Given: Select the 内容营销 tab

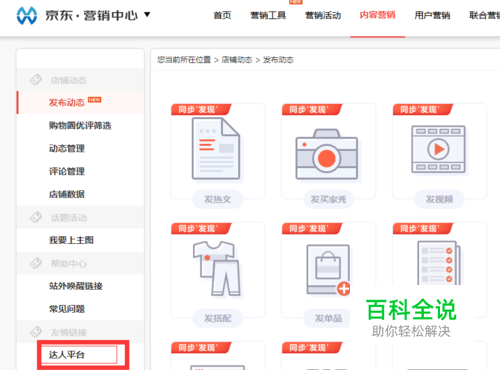Looking at the screenshot, I should [378, 15].
